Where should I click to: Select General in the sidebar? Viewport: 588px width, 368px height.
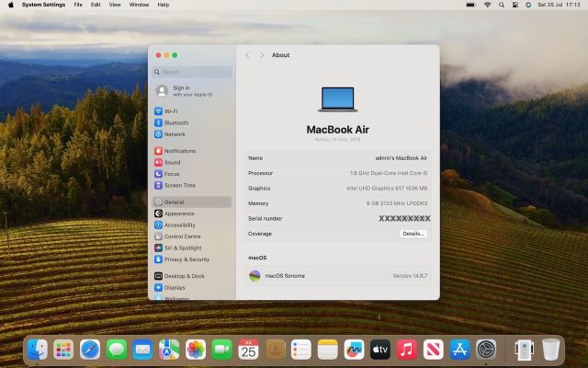(192, 202)
